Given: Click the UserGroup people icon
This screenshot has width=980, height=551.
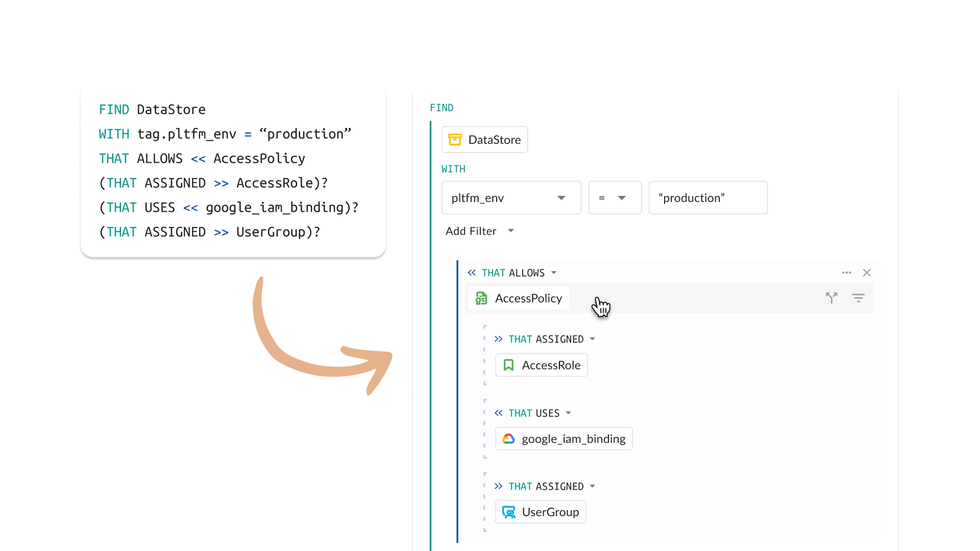Looking at the screenshot, I should coord(509,512).
